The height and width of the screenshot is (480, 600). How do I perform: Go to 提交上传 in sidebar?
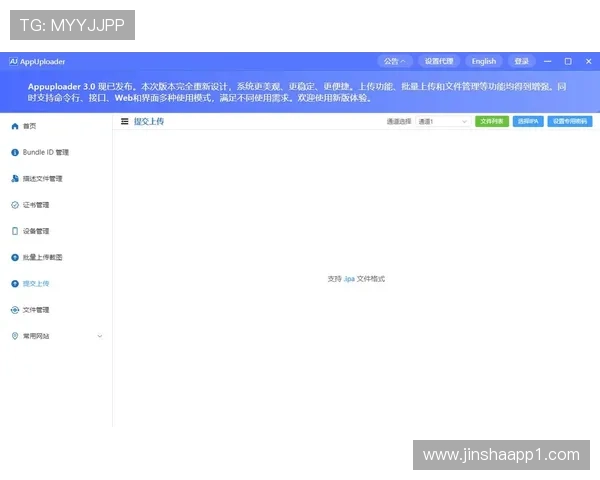[x=36, y=284]
